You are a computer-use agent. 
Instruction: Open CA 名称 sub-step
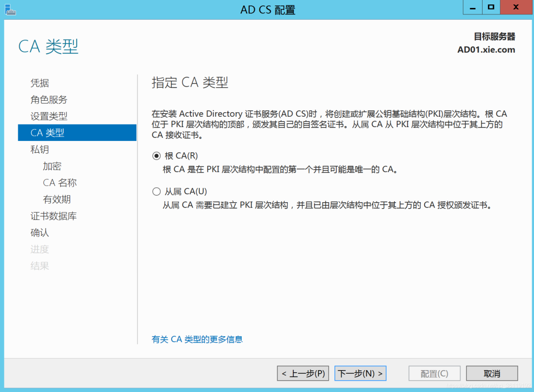59,183
